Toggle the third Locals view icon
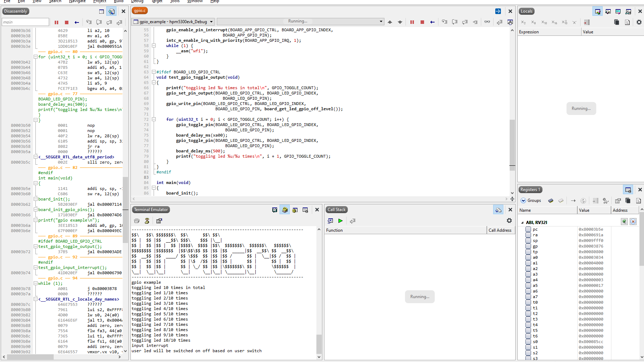 tap(618, 12)
